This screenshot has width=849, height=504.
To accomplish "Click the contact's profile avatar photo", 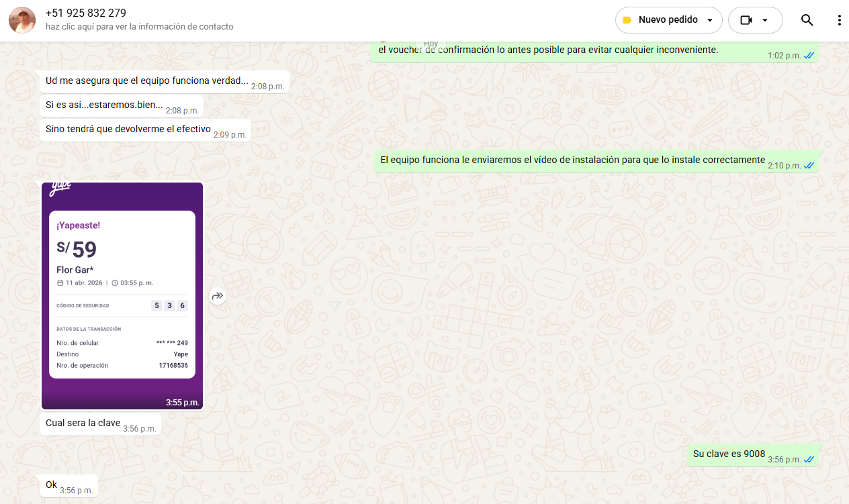I will pyautogui.click(x=22, y=20).
